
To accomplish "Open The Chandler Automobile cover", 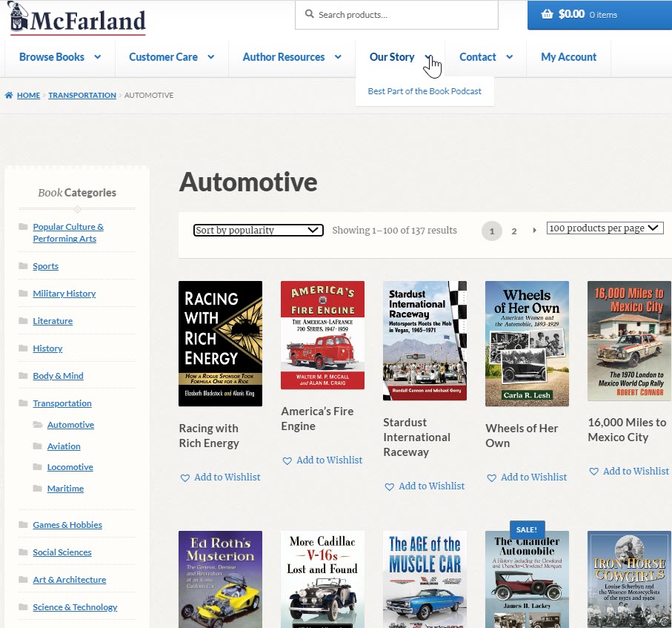I will coord(527,580).
